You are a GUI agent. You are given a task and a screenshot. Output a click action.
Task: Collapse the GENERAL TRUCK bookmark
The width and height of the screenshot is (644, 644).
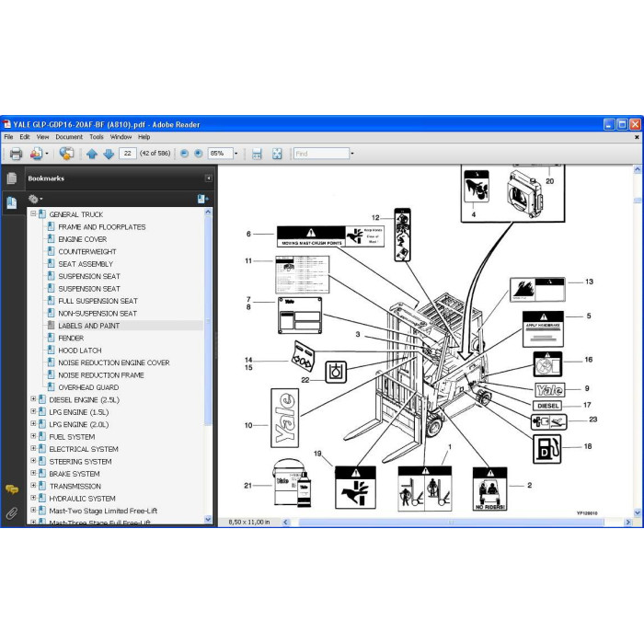(33, 213)
